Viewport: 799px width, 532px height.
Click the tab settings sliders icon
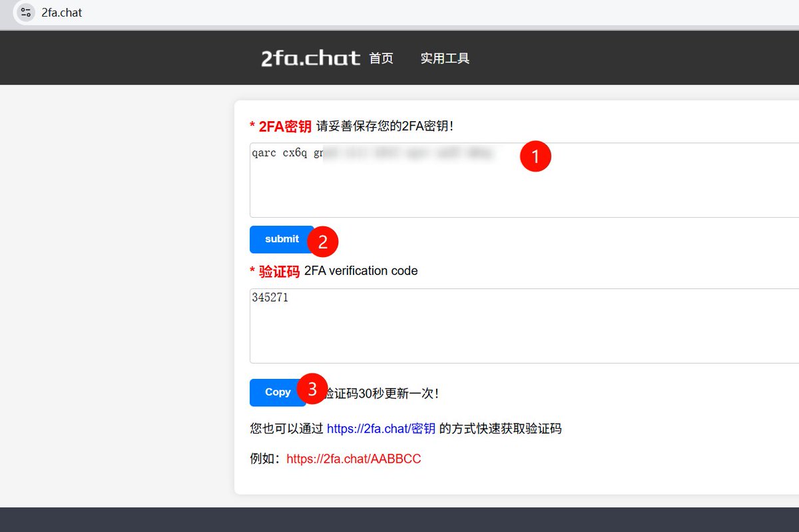click(25, 11)
